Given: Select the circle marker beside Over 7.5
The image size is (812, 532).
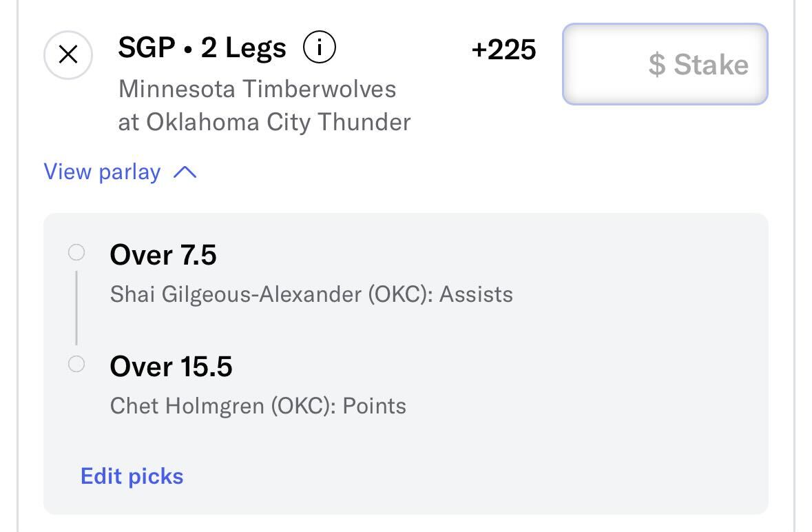Looking at the screenshot, I should click(x=76, y=252).
